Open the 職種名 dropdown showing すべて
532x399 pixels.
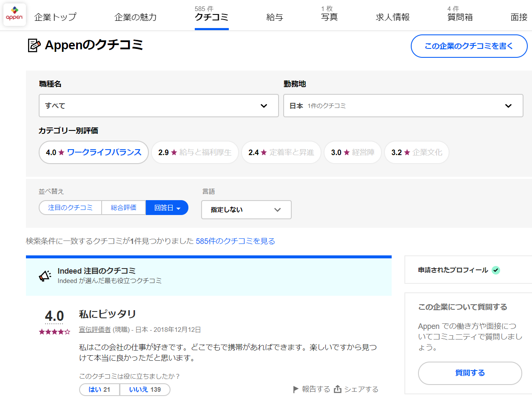point(159,105)
